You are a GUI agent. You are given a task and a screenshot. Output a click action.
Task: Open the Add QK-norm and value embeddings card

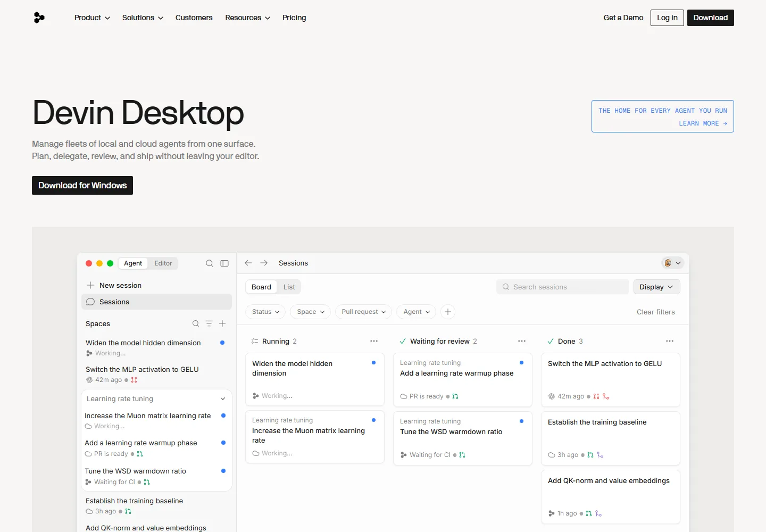[611, 497]
